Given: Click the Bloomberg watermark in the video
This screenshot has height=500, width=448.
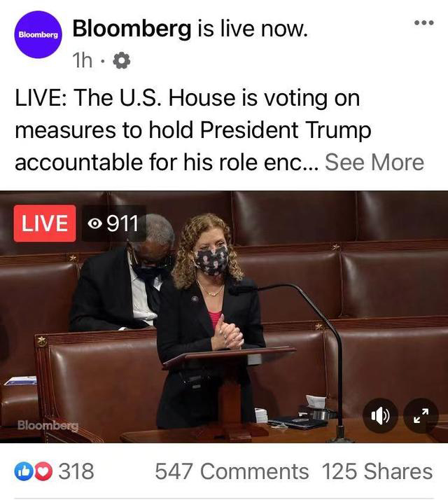Looking at the screenshot, I should [48, 425].
